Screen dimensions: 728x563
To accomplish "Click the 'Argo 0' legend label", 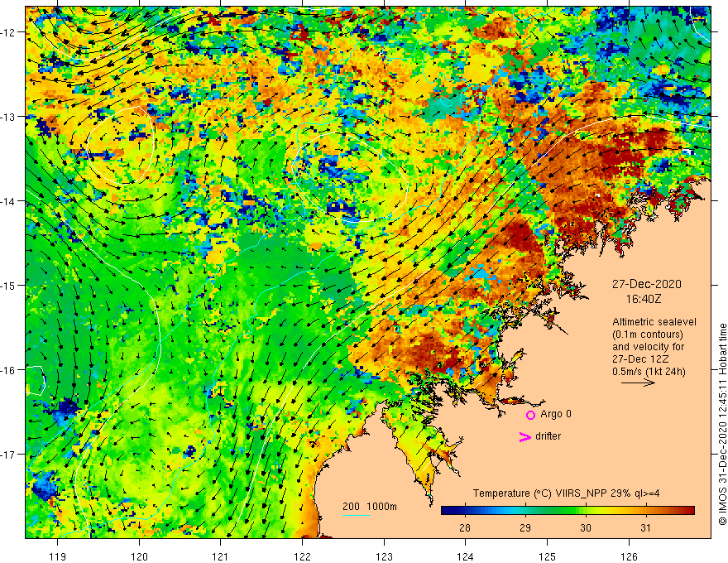I will (556, 414).
